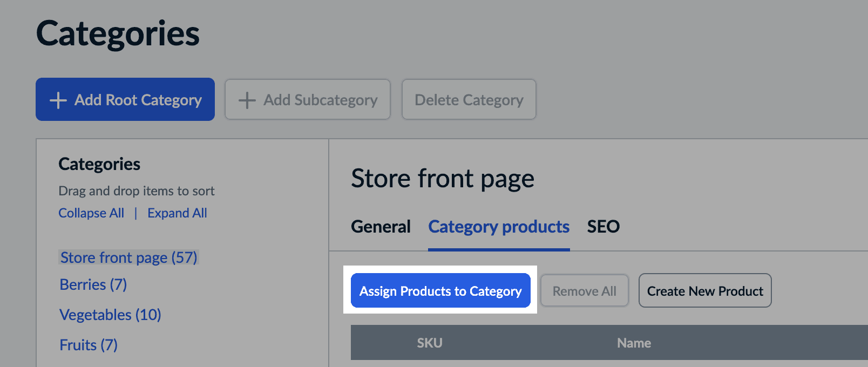868x367 pixels.
Task: Click the 'Drag and drop items to sort' hint
Action: coord(137,191)
